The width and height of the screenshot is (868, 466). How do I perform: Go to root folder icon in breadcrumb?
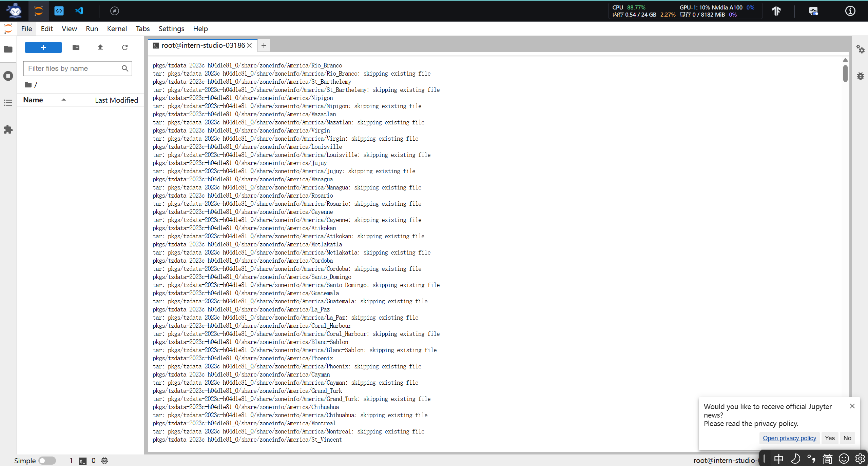28,85
